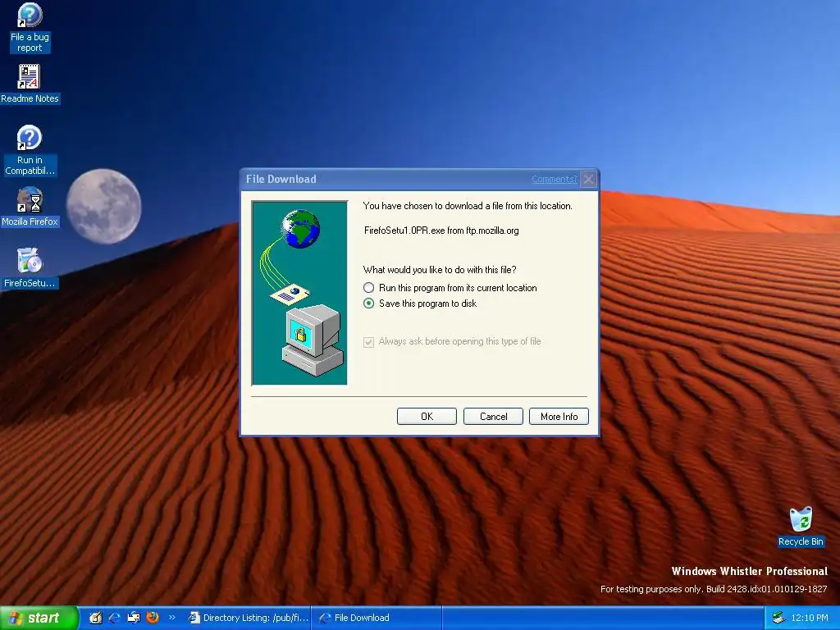Cancel the file download
The width and height of the screenshot is (840, 630).
tap(493, 416)
